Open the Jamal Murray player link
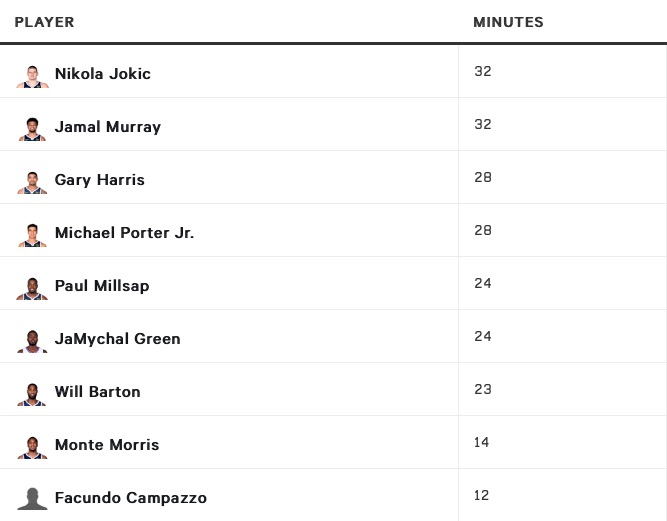This screenshot has height=521, width=667. (x=108, y=127)
